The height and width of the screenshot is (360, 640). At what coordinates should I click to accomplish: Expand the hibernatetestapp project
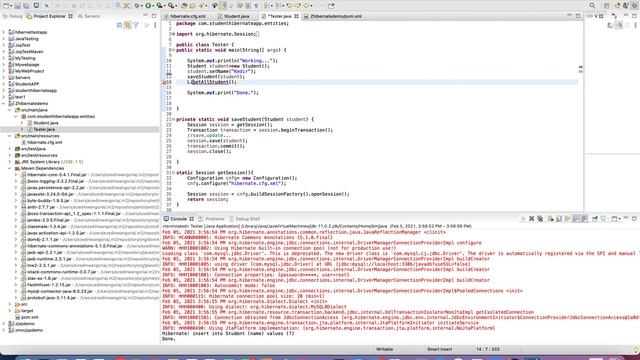point(4,32)
